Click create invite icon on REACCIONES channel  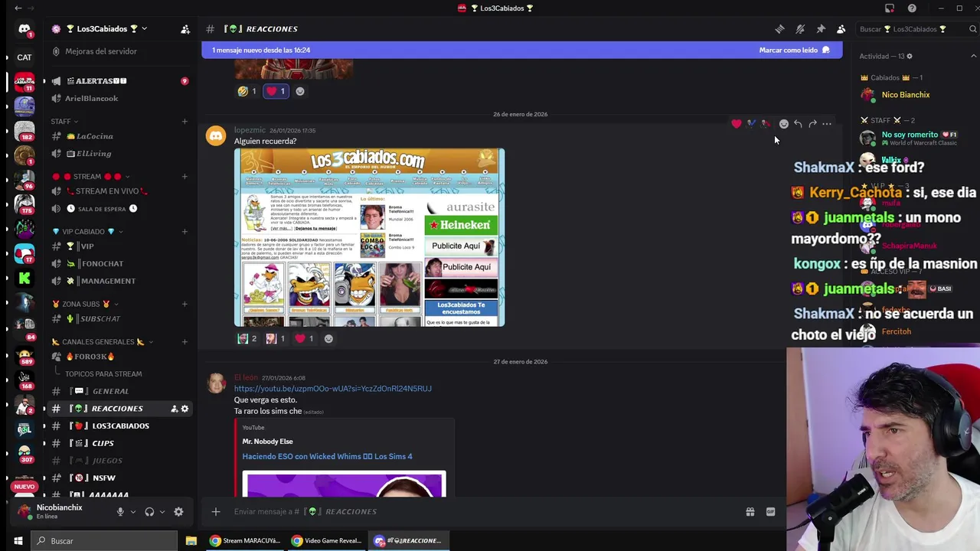[x=174, y=409]
